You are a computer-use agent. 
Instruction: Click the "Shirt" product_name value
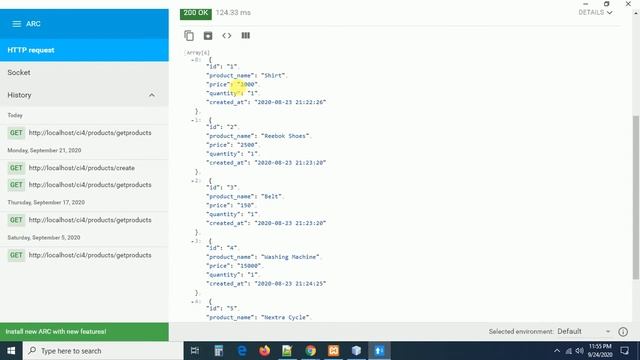[273, 76]
